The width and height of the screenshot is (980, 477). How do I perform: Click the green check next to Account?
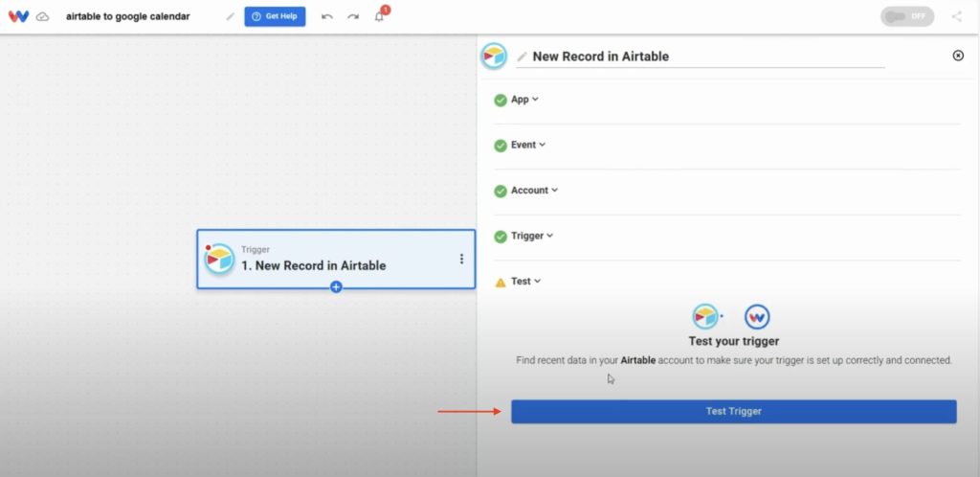(x=501, y=192)
